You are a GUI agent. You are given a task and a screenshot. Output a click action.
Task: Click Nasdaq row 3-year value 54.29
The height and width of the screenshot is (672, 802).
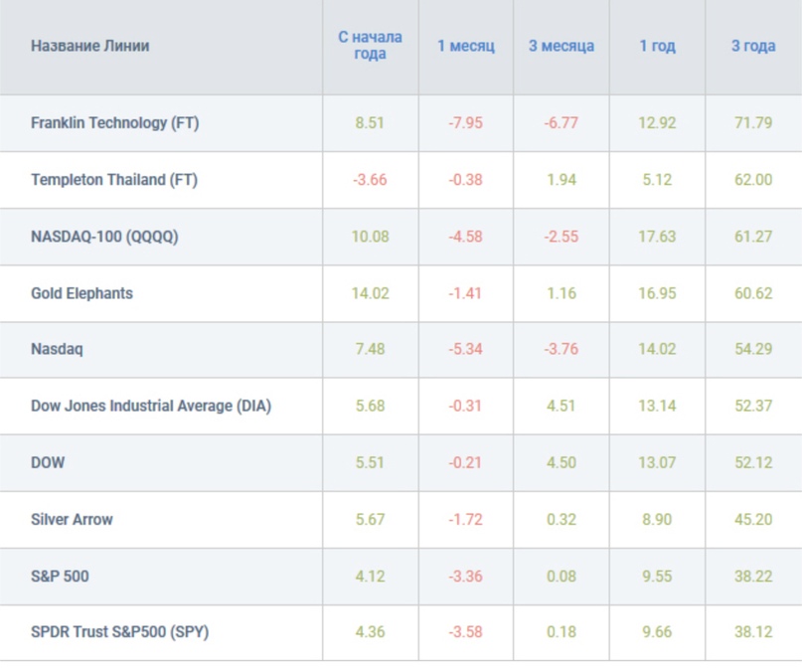pyautogui.click(x=753, y=349)
